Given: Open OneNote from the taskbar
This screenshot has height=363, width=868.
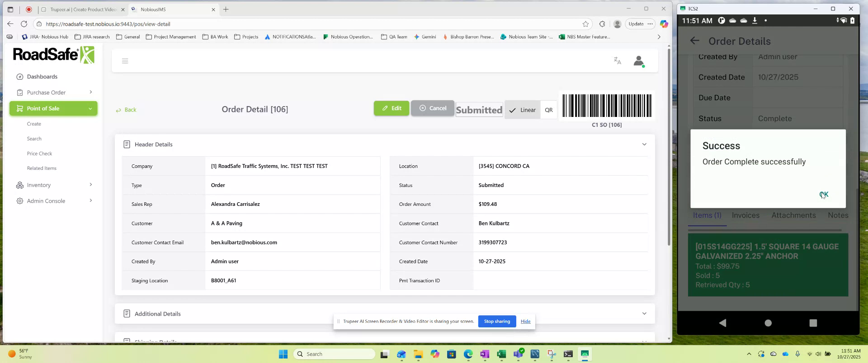Looking at the screenshot, I should click(485, 354).
